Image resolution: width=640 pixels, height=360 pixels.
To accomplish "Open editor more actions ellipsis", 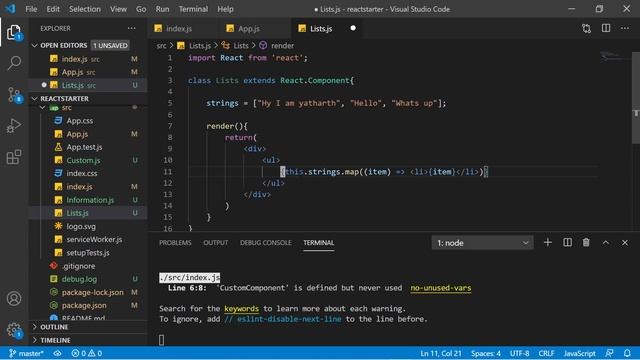I will pos(625,28).
